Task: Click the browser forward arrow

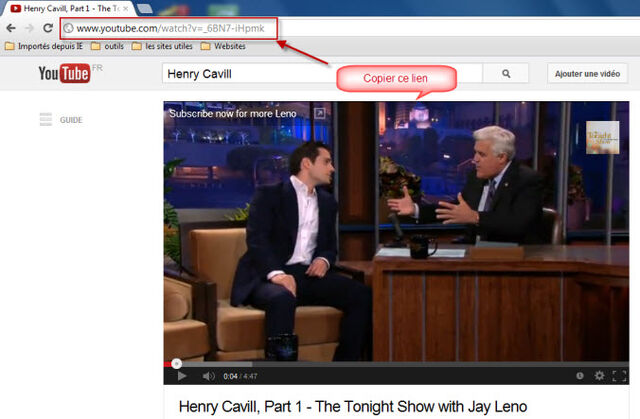Action: 29,28
